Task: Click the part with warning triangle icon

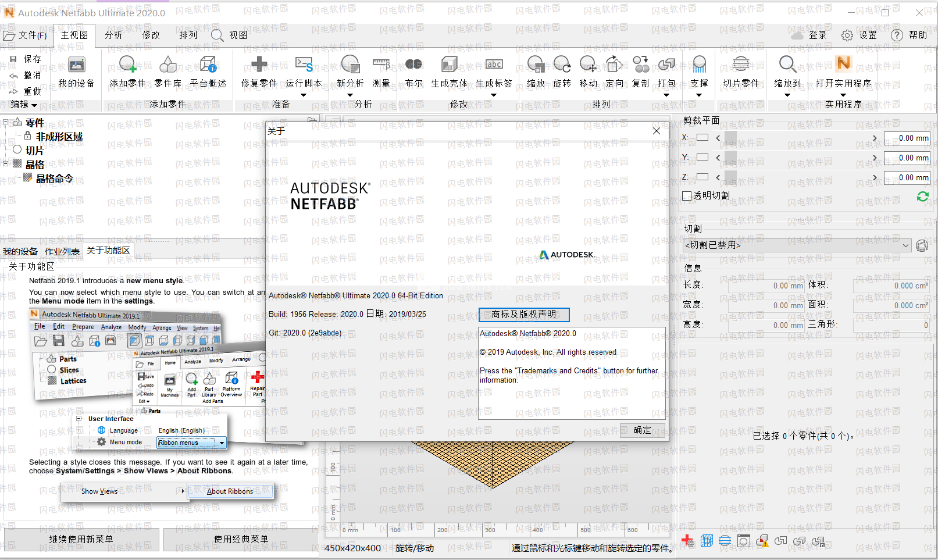Action: [x=762, y=541]
